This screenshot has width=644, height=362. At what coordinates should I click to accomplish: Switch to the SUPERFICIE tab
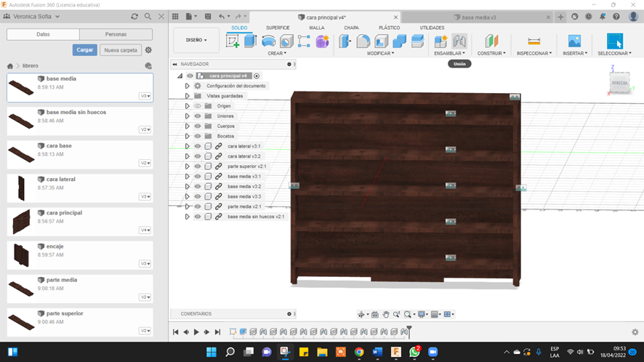[278, 28]
